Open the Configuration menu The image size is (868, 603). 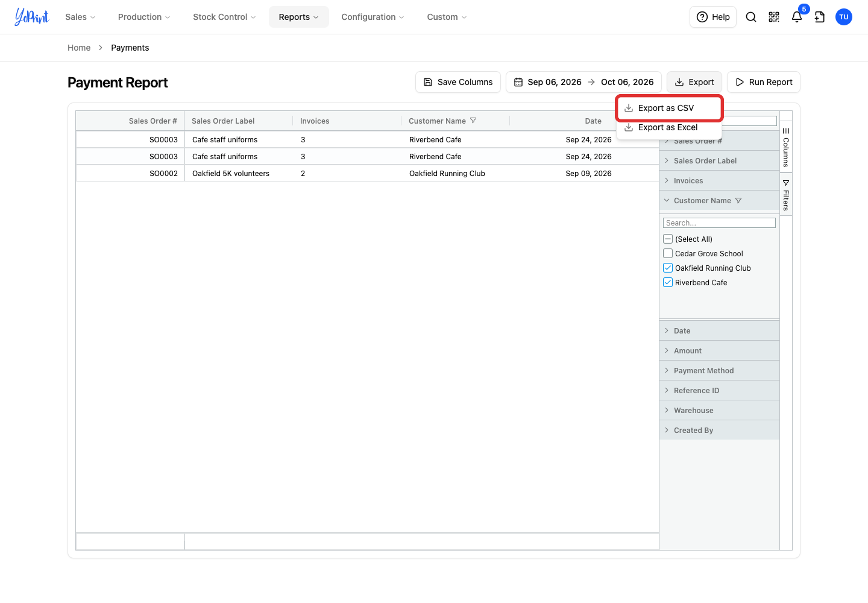[373, 17]
